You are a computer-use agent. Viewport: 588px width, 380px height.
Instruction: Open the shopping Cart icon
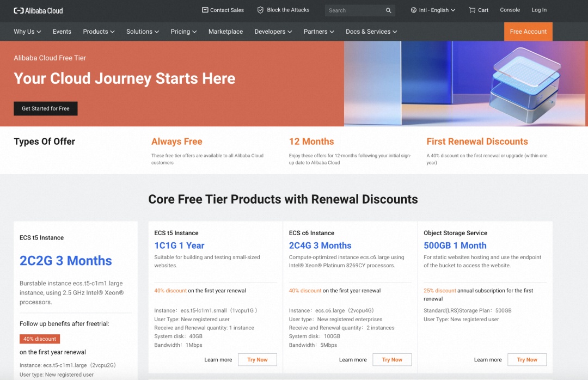tap(472, 10)
